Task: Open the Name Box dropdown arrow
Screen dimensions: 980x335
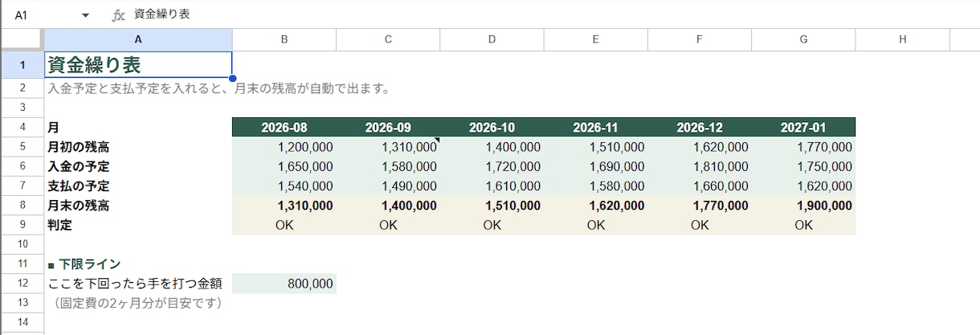Action: pyautogui.click(x=86, y=15)
